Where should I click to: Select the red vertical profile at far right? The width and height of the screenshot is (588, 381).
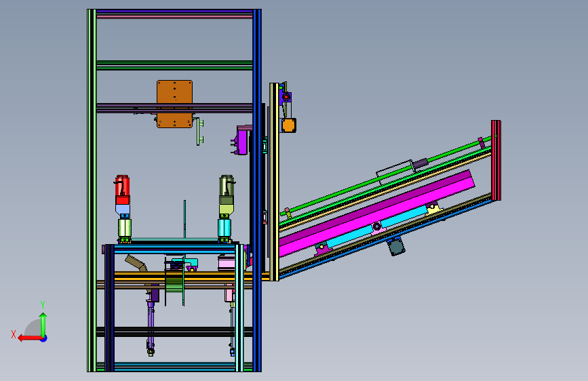click(x=496, y=161)
